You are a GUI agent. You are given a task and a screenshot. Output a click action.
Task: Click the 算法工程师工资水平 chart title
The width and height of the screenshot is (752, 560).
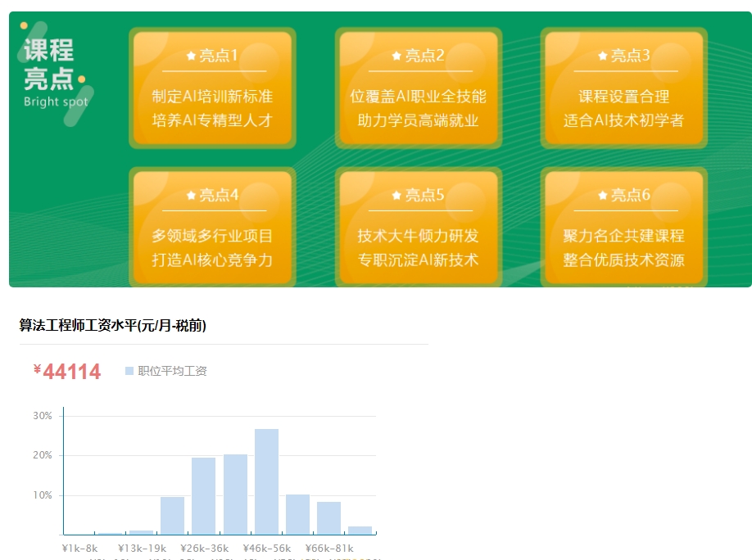pos(113,326)
